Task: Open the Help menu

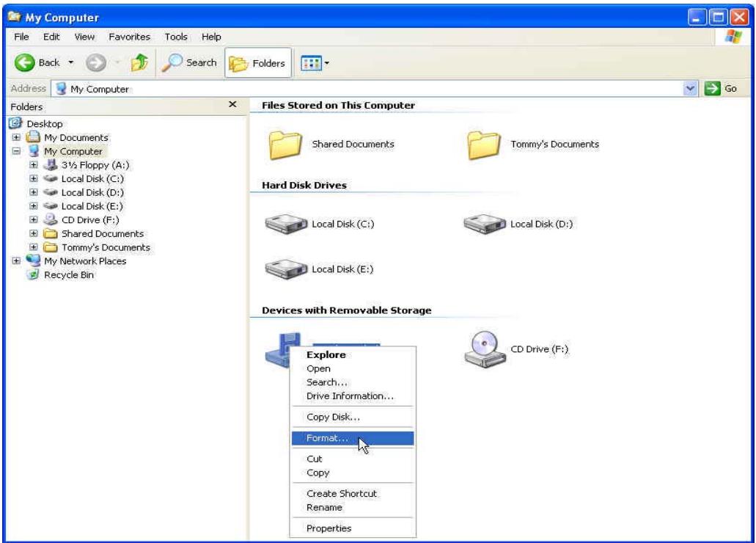Action: [x=211, y=37]
